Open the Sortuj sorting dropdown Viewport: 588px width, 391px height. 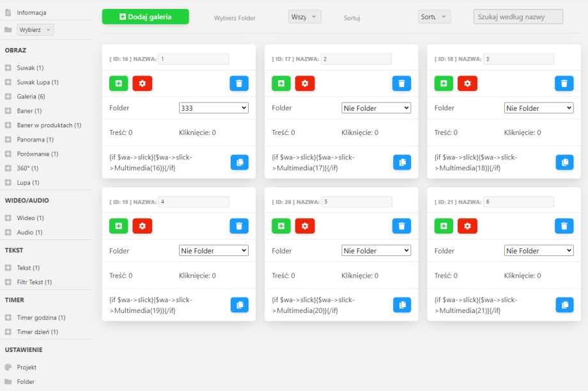tap(435, 17)
